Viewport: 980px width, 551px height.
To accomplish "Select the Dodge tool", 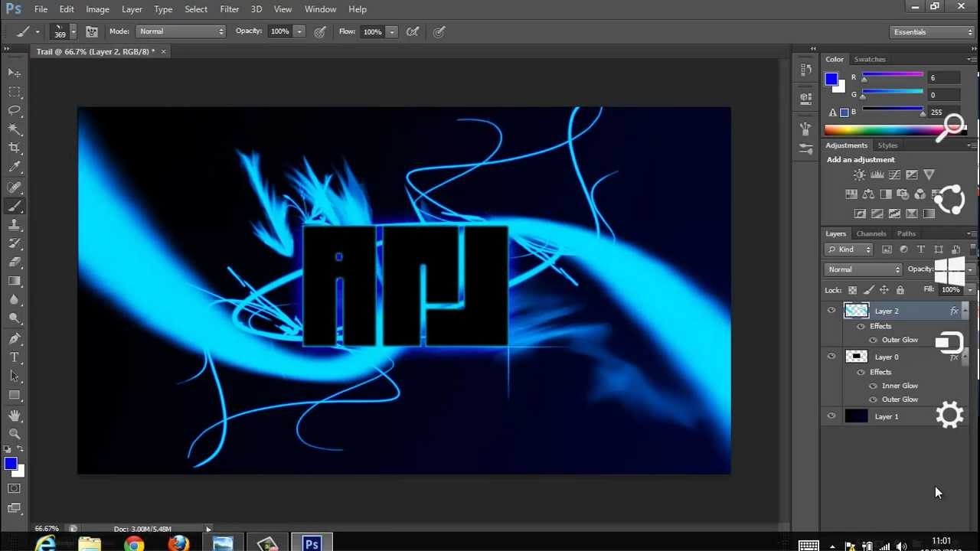I will pyautogui.click(x=15, y=318).
